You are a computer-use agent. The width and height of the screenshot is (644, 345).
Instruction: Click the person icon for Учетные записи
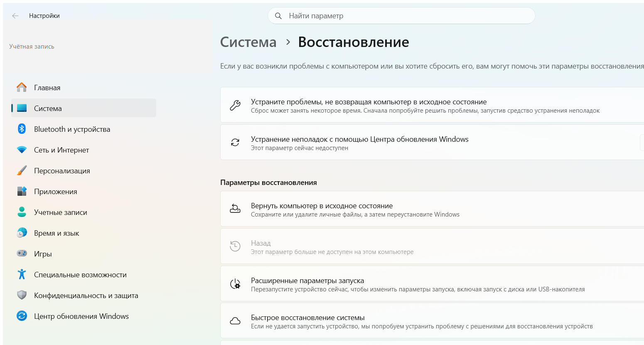22,212
